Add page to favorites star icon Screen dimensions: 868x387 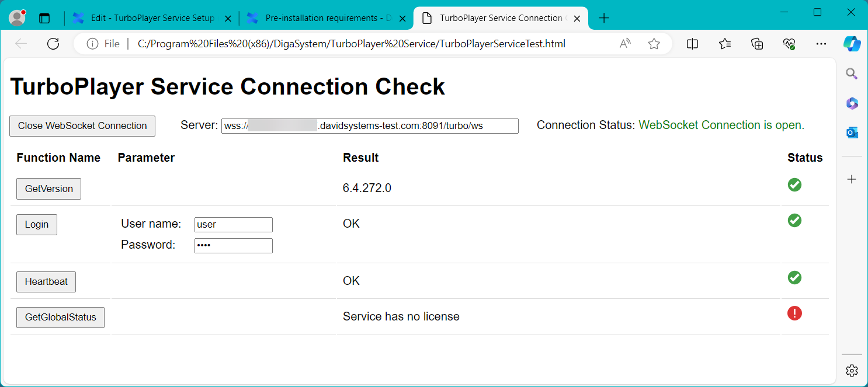[654, 44]
